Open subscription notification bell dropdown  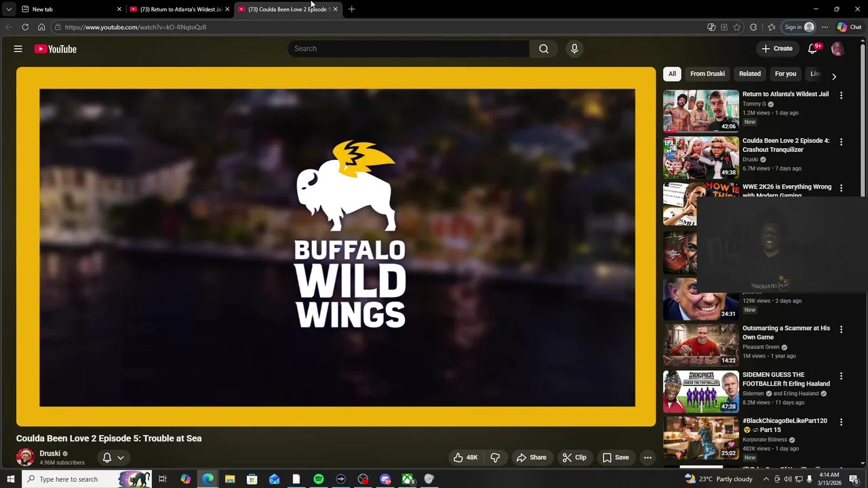pyautogui.click(x=113, y=457)
